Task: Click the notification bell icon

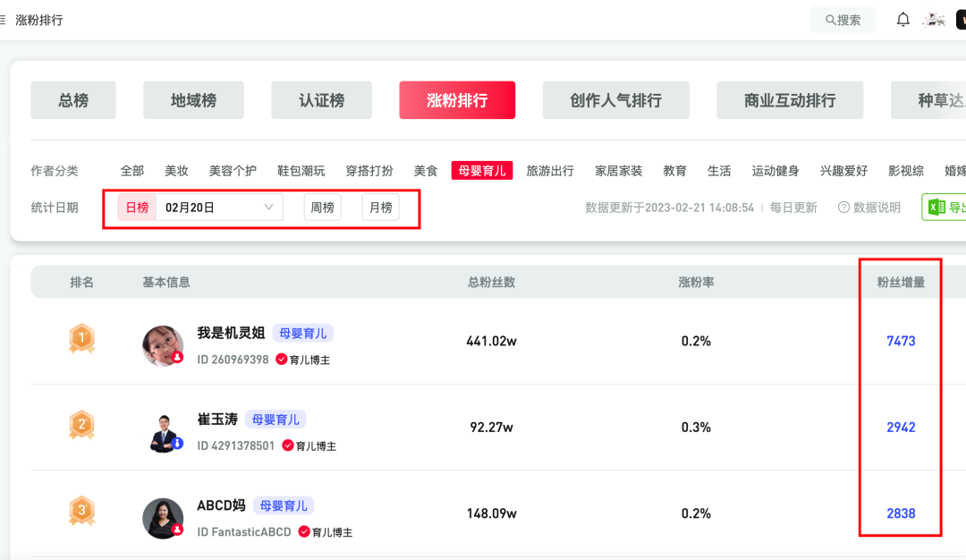Action: coord(903,20)
